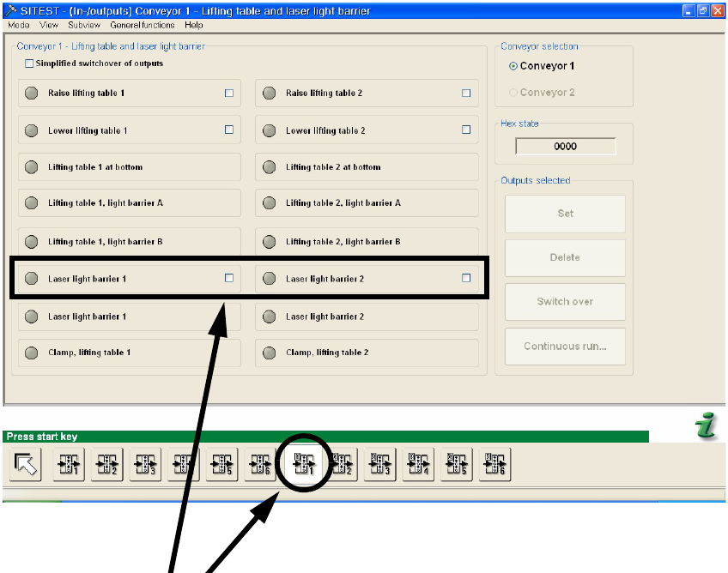This screenshot has height=573, width=728.
Task: Click status LED for Lifting table 1 at bottom
Action: coord(31,167)
